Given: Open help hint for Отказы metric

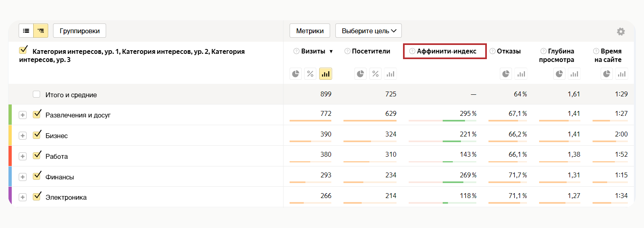Looking at the screenshot, I should (493, 51).
